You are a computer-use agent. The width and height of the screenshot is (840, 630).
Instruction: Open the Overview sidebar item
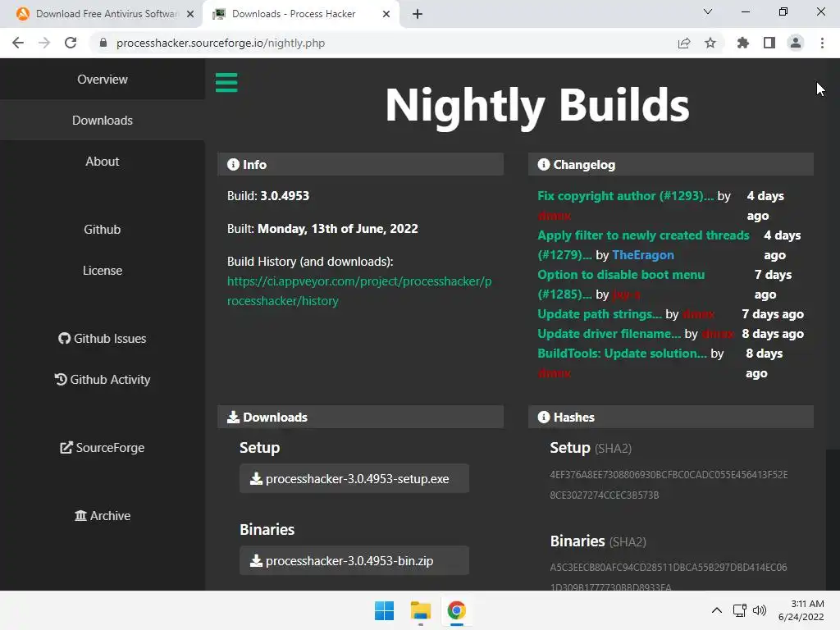[x=103, y=80]
